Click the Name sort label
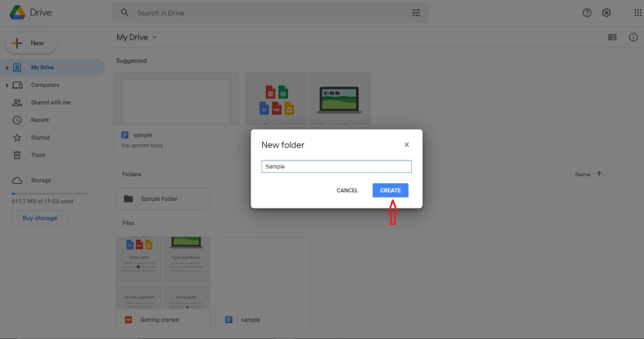Image resolution: width=644 pixels, height=339 pixels. coord(583,175)
